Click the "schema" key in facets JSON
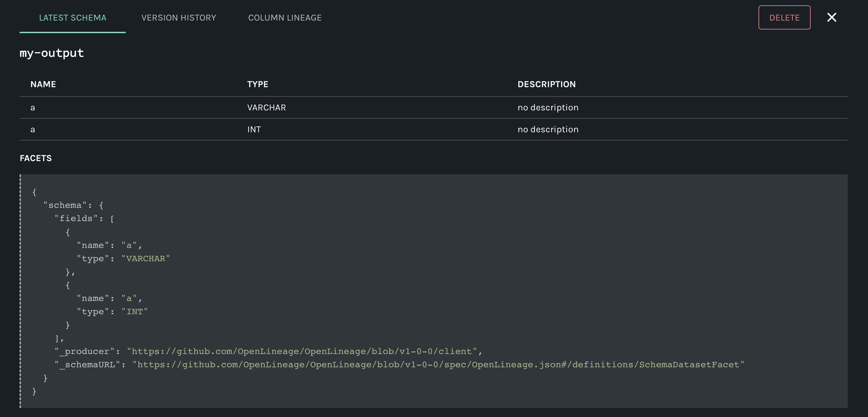Viewport: 868px width, 417px height. [x=65, y=205]
